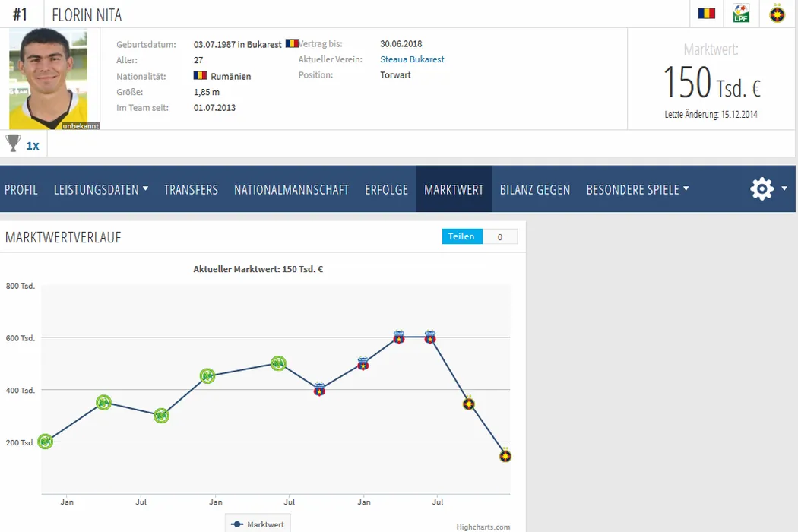Expand the Besondere Spiele dropdown

637,189
